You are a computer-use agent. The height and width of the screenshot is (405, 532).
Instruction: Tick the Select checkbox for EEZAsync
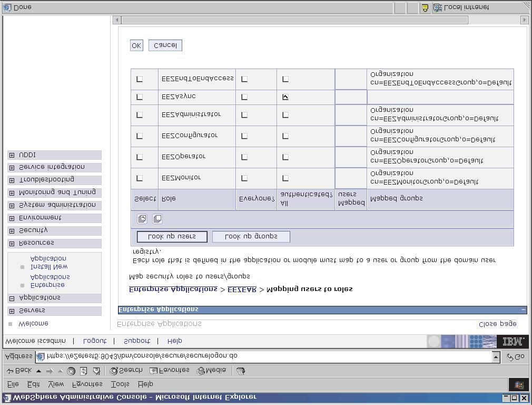tap(140, 97)
